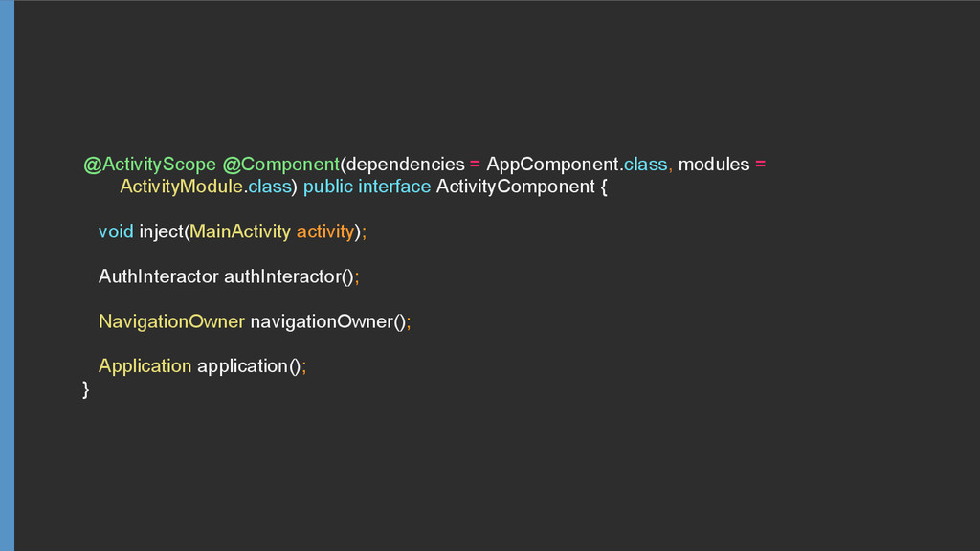Click the yellow Application type
The width and height of the screenshot is (980, 551).
[145, 366]
